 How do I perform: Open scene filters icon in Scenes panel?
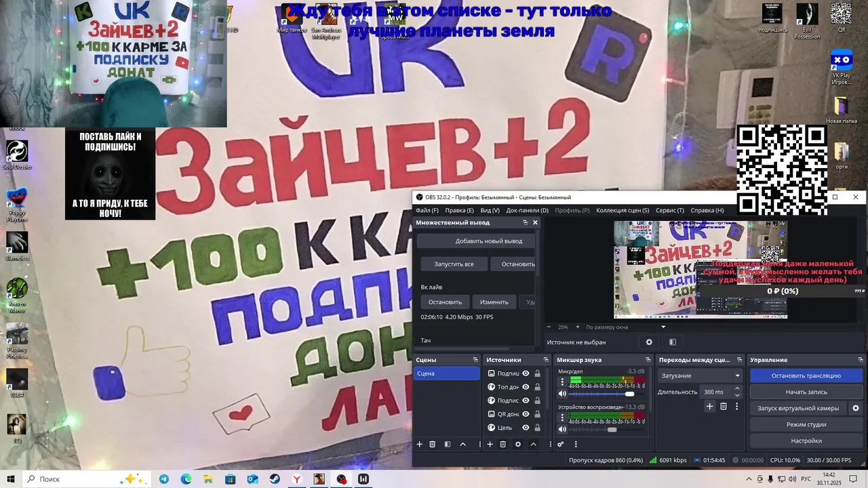pyautogui.click(x=448, y=445)
